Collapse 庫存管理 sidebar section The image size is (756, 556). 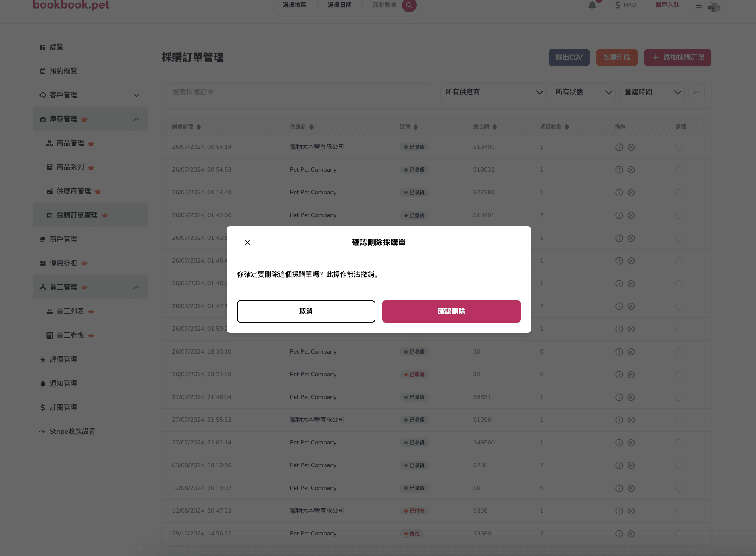coord(90,119)
